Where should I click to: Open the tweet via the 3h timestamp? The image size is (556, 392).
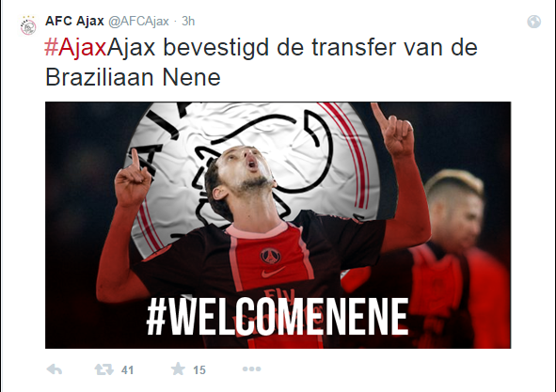click(x=188, y=22)
